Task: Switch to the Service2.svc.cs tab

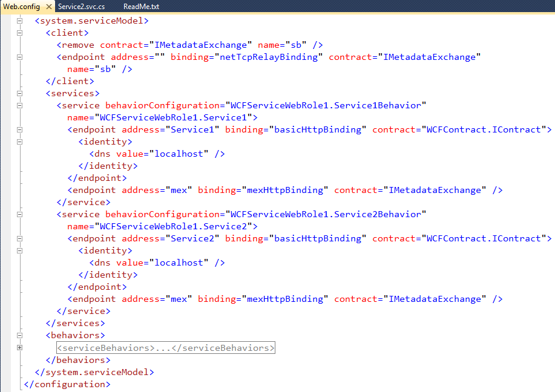Action: tap(82, 7)
